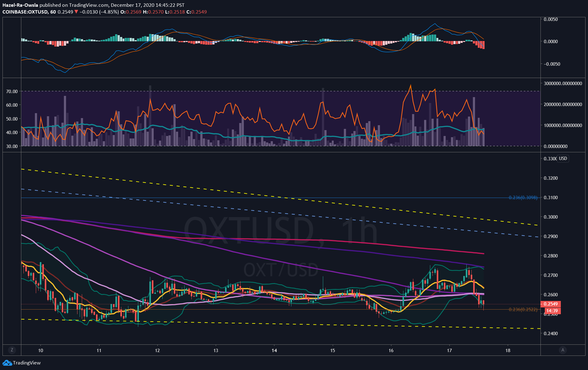Click the 0.0000 MACD axis label
This screenshot has height=370, width=588.
pos(551,42)
